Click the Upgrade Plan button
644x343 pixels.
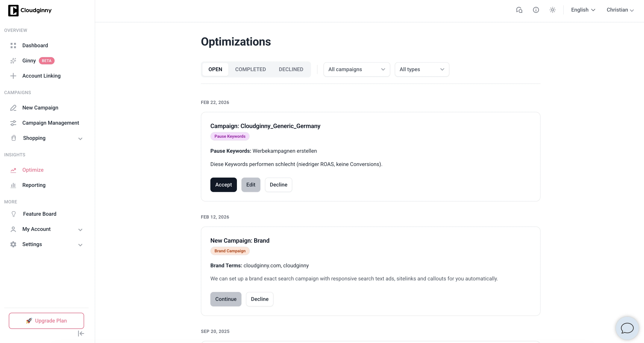[x=46, y=321]
